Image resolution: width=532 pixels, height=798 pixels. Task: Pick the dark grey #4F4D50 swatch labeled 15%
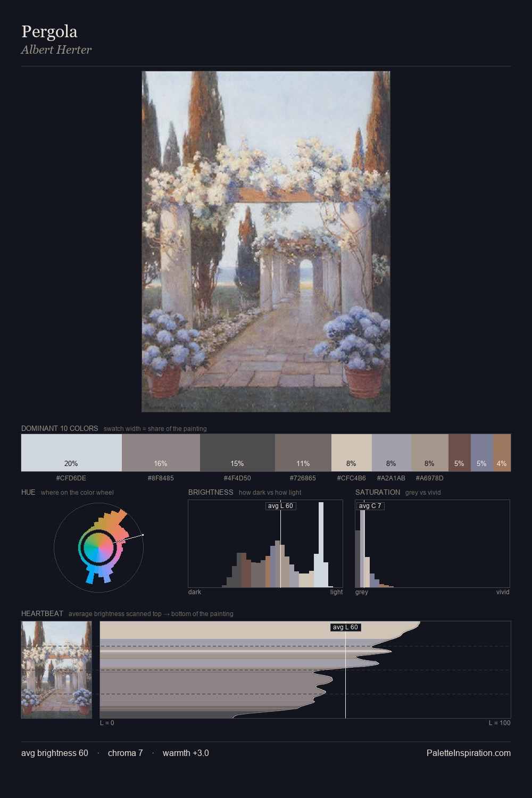(x=237, y=453)
